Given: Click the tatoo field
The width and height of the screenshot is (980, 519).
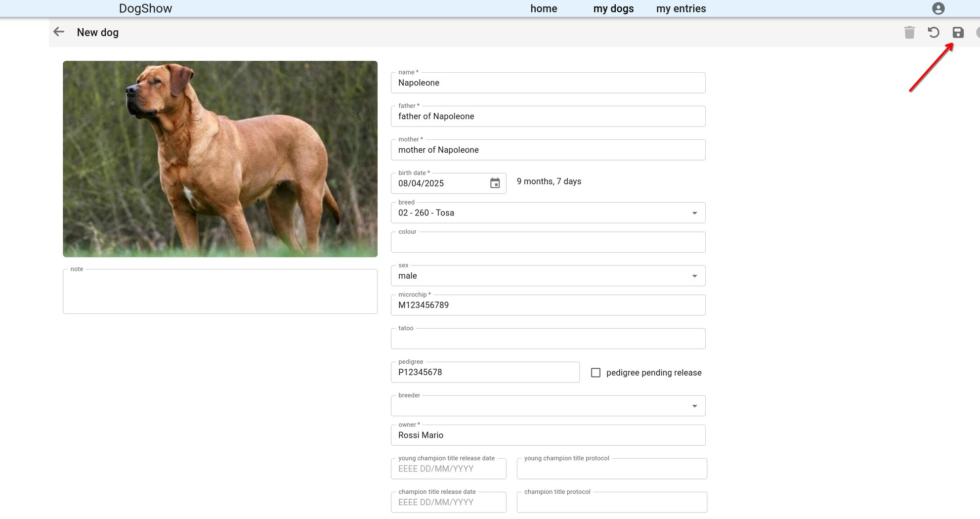Looking at the screenshot, I should pos(548,339).
